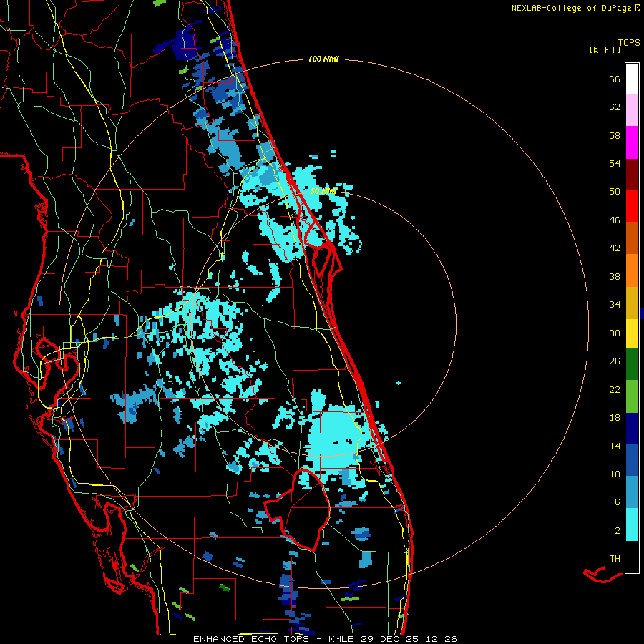Screen dimensions: 644x644
Task: Click the KMLB station identifier in the caption
Action: [342, 639]
